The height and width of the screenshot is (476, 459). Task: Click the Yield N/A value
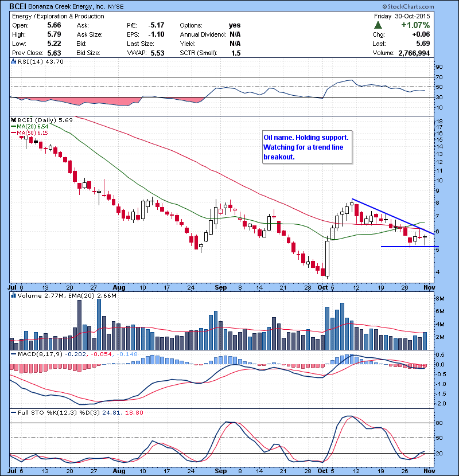[235, 44]
